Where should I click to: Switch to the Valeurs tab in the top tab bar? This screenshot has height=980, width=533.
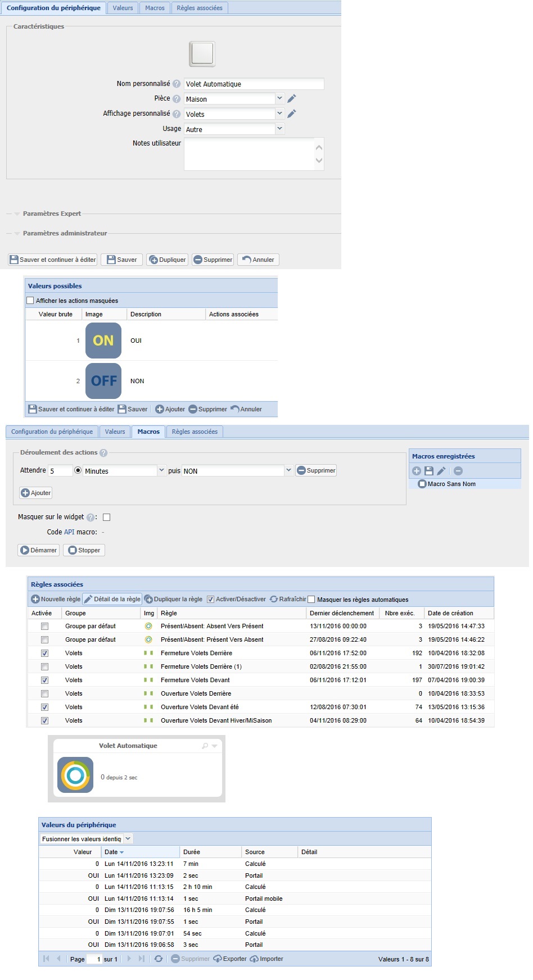123,8
